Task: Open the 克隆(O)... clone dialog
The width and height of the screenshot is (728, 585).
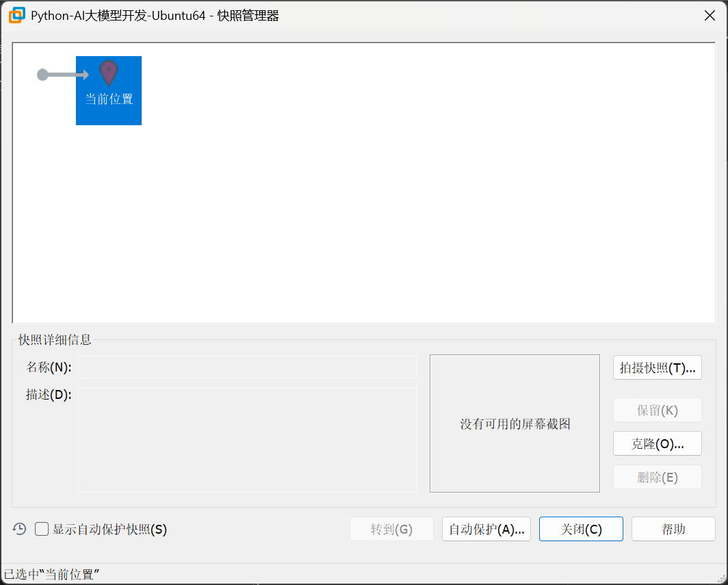Action: [657, 443]
